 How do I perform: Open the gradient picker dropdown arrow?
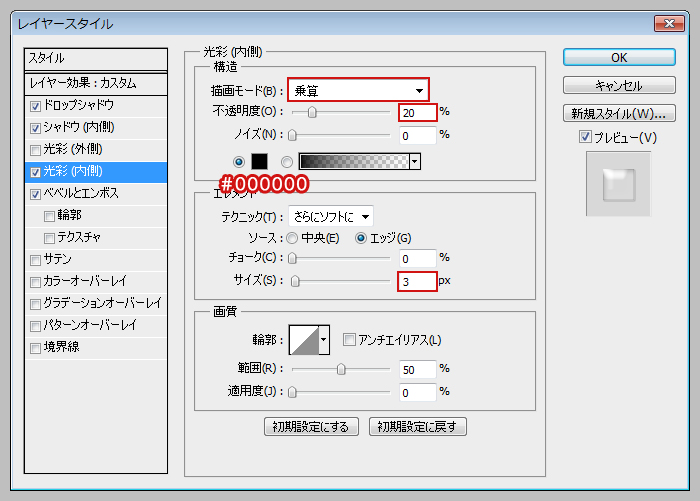tap(415, 161)
